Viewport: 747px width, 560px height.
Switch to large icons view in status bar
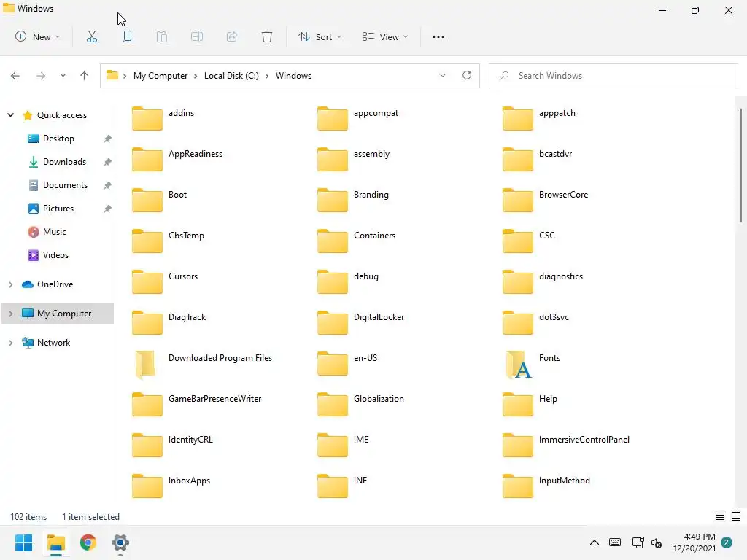tap(736, 516)
